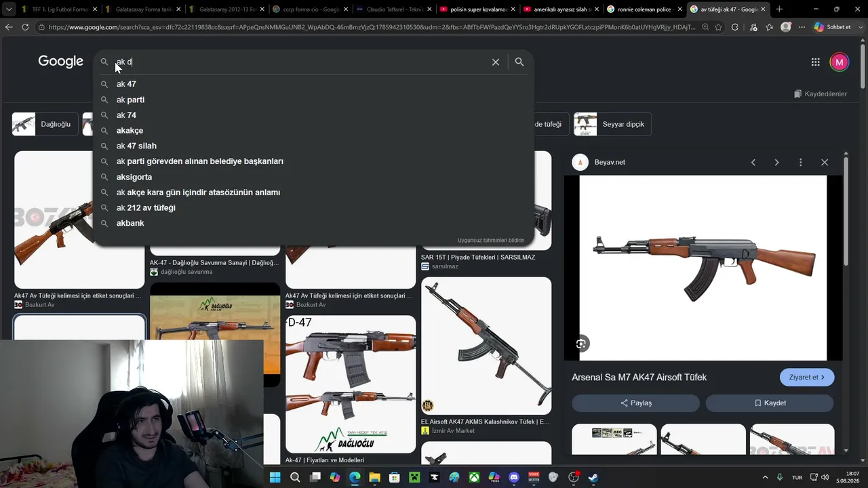The width and height of the screenshot is (868, 488).
Task: Open Windows Start menu
Action: 275,477
